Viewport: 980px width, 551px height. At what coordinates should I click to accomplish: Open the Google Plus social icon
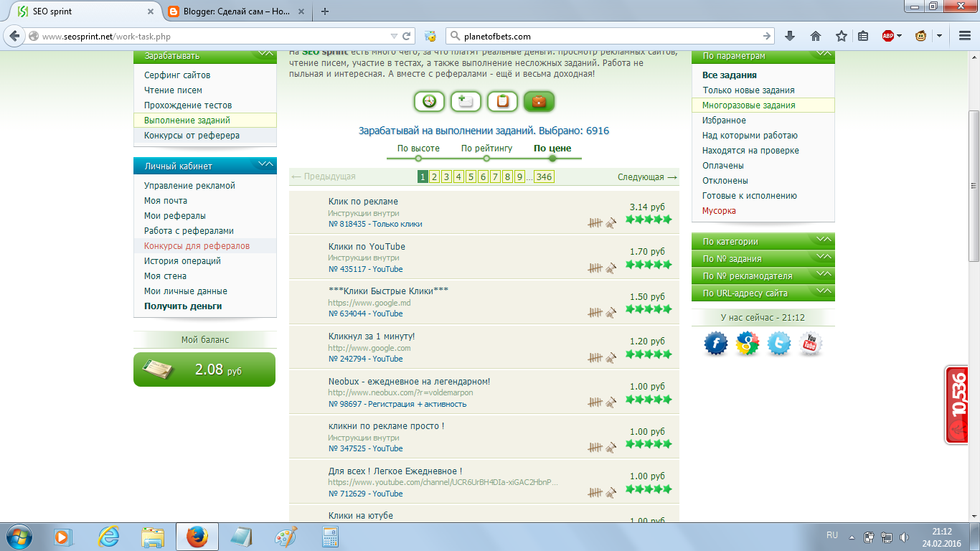tap(748, 344)
